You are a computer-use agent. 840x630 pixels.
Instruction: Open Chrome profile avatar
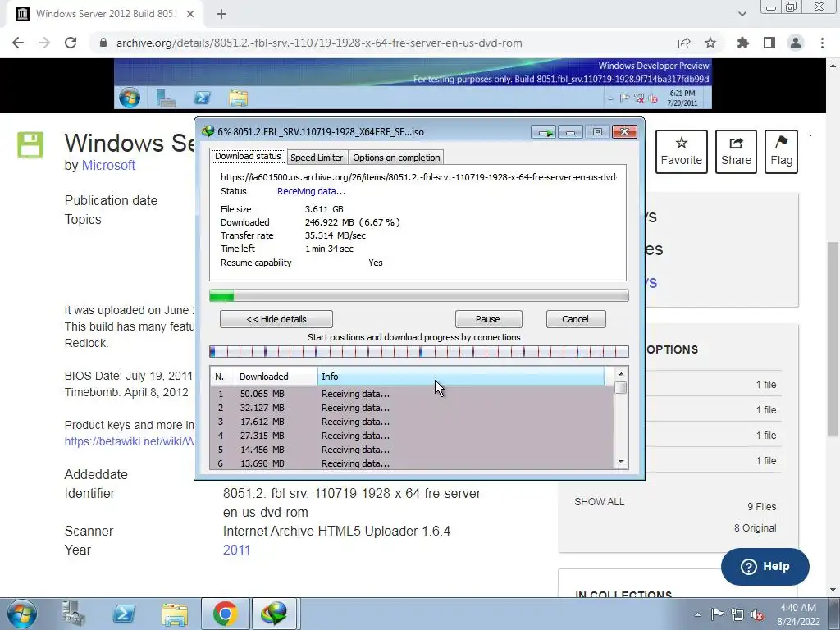(796, 43)
